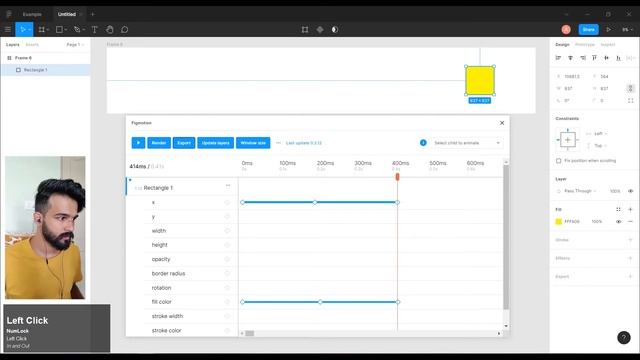
Task: Click the Independent corners icon
Action: 631,100
